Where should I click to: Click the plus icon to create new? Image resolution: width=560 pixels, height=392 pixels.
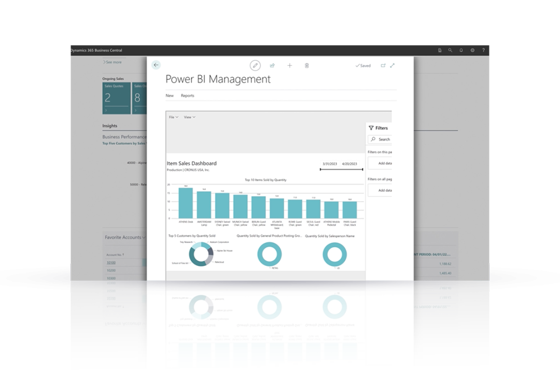(x=290, y=66)
